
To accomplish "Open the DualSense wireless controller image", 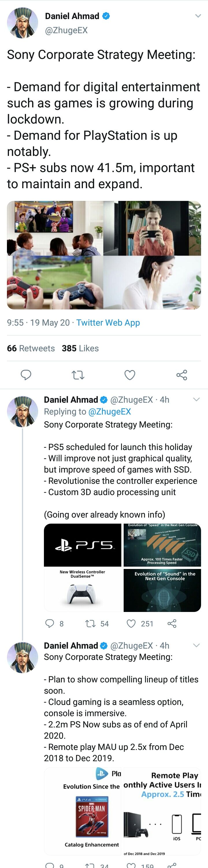I will pos(83,590).
